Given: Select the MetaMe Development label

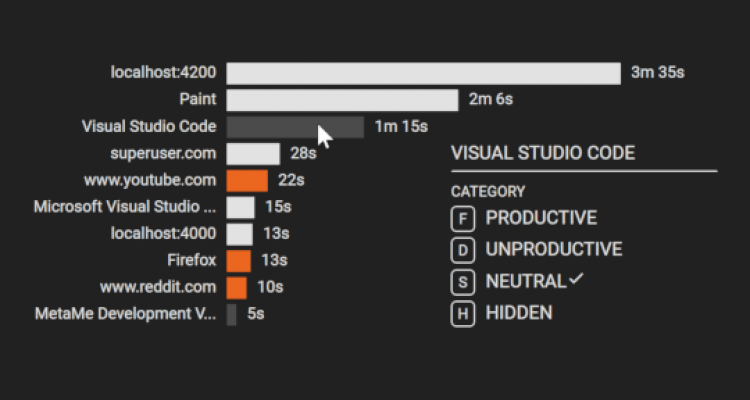Looking at the screenshot, I should click(x=124, y=314).
